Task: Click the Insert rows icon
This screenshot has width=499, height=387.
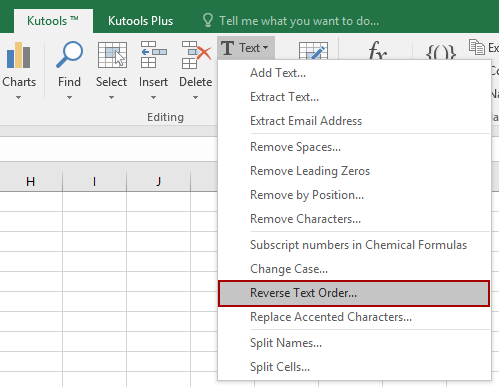Action: (x=154, y=55)
